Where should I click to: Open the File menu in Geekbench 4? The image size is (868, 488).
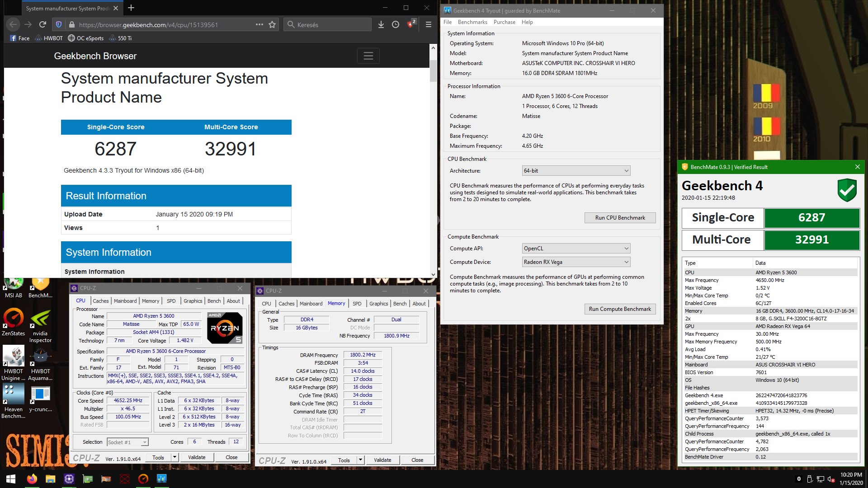point(448,22)
